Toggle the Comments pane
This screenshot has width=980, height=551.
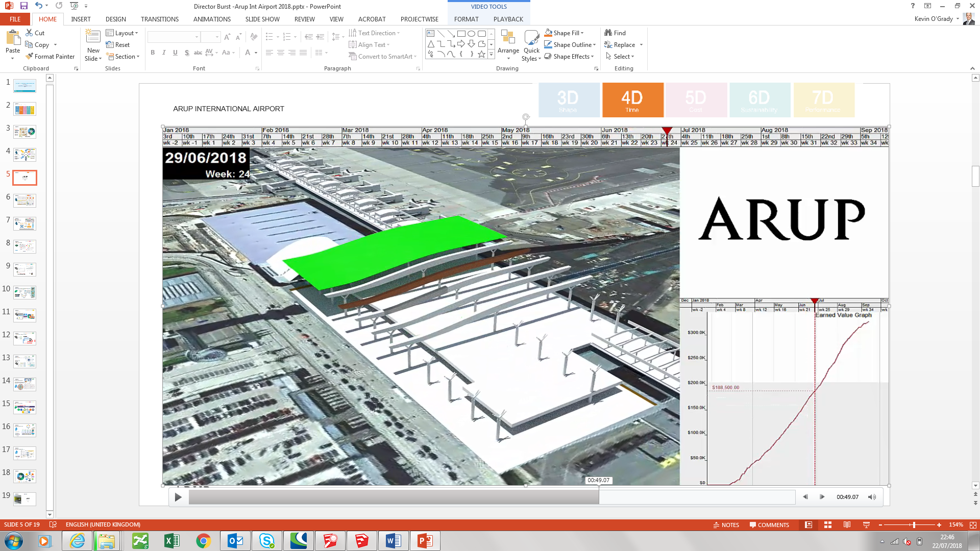click(769, 525)
